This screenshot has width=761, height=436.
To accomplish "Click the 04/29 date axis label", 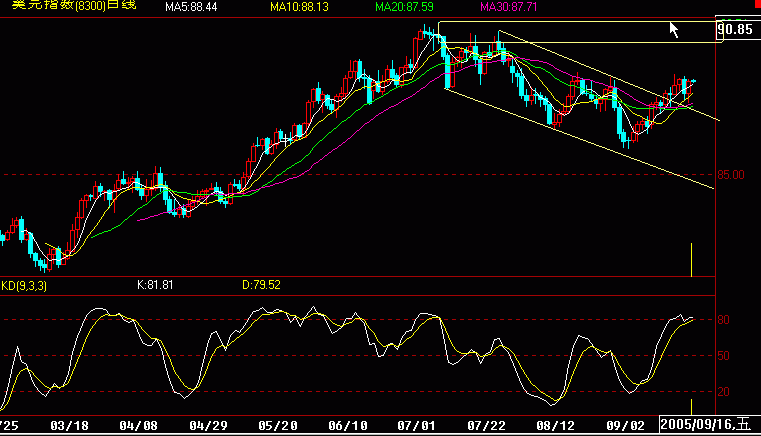I will click(208, 426).
